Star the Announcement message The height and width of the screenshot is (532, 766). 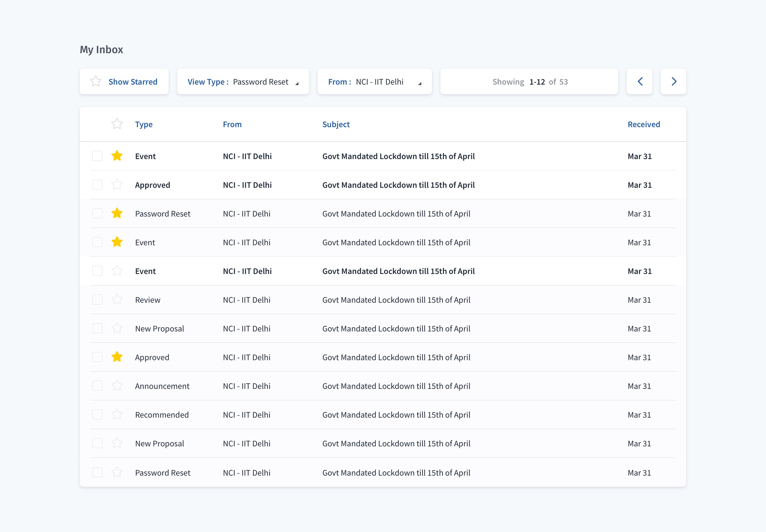[x=117, y=386]
